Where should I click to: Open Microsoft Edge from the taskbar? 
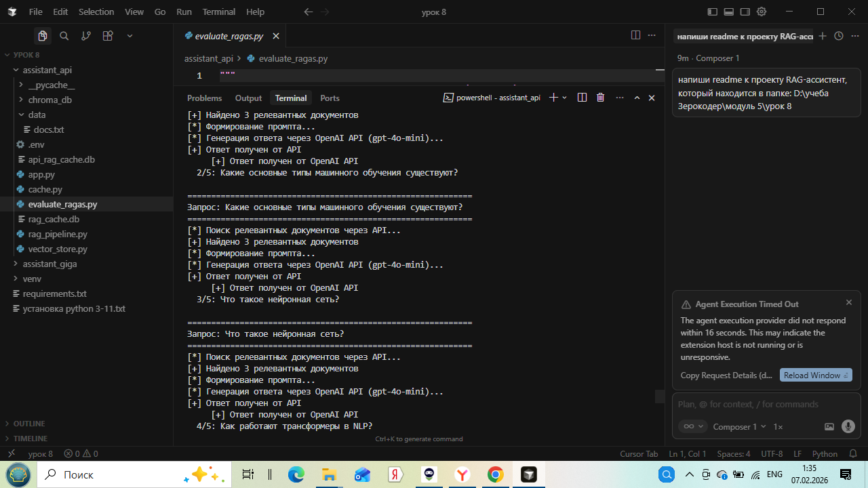coord(296,474)
